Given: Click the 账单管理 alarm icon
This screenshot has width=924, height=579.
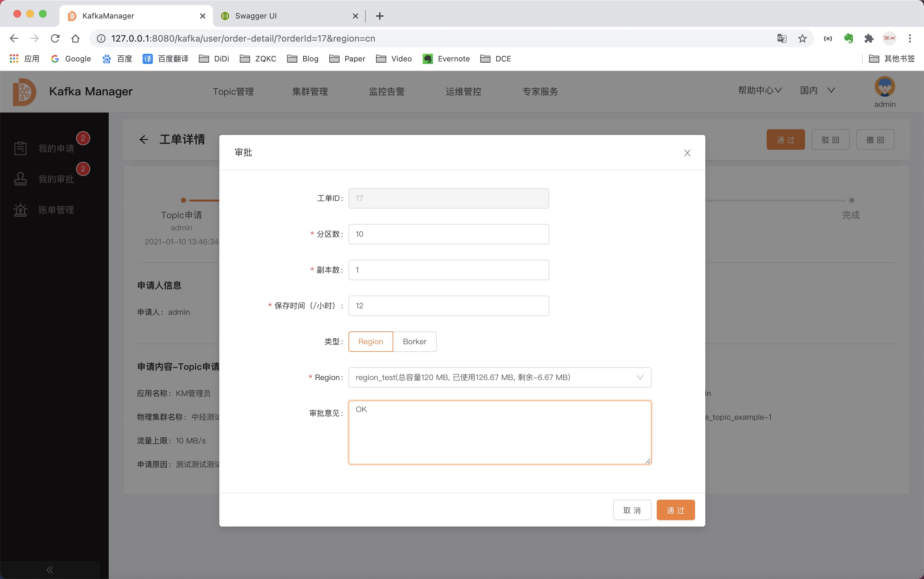Looking at the screenshot, I should click(x=20, y=210).
